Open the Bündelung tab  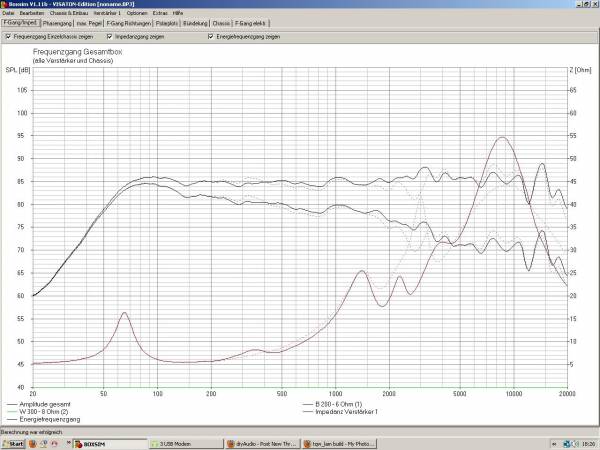point(195,23)
